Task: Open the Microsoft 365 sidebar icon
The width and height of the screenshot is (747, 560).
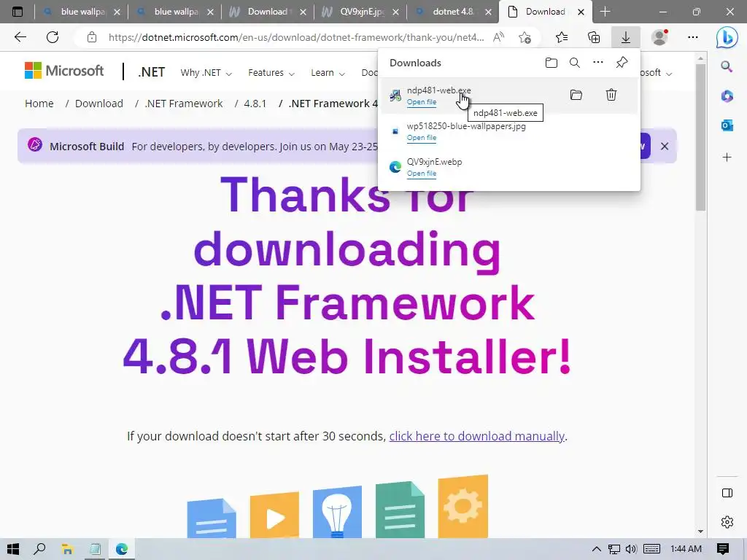Action: (x=727, y=96)
